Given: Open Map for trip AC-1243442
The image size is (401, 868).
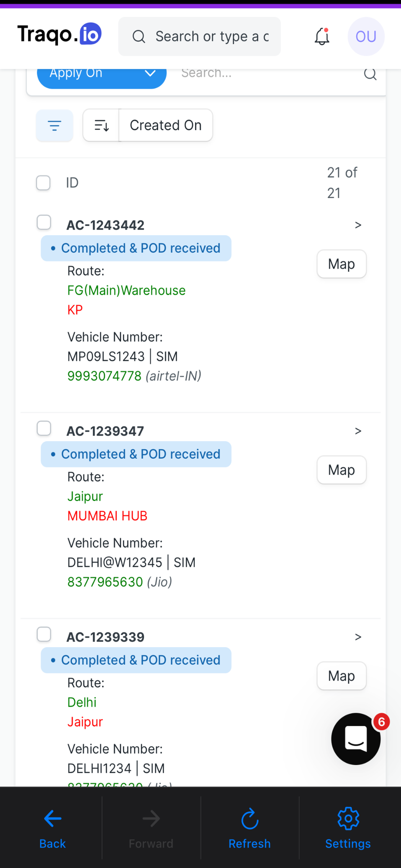Looking at the screenshot, I should tap(341, 264).
